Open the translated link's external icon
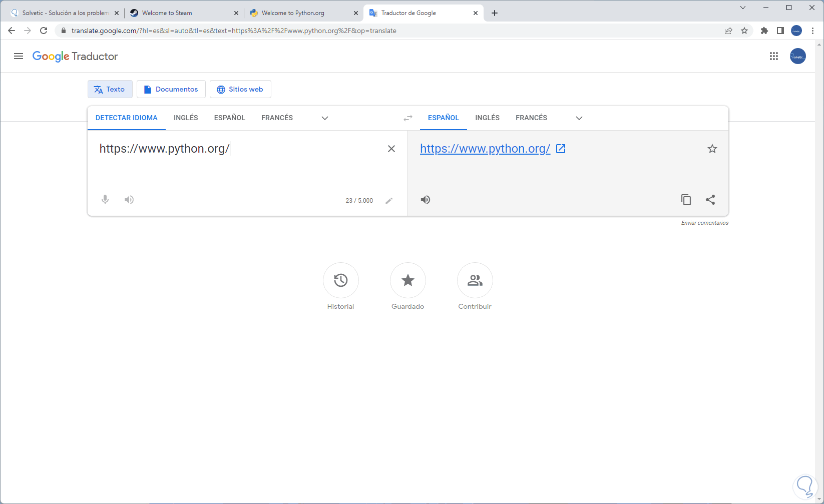 pyautogui.click(x=561, y=149)
